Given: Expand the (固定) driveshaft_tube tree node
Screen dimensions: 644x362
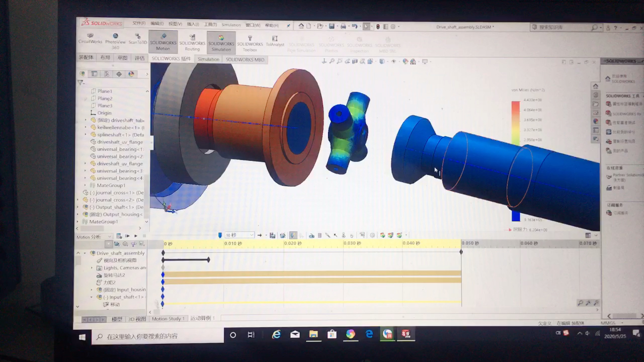Looking at the screenshot, I should click(86, 120).
